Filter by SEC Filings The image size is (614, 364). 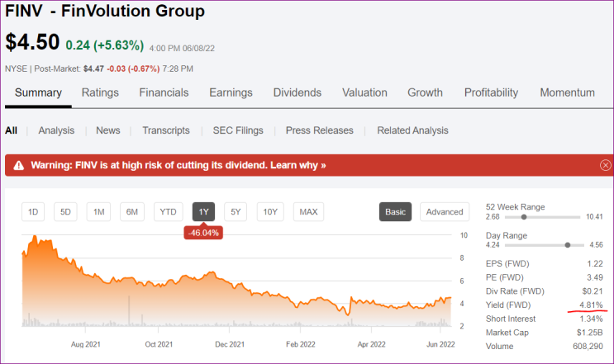tap(237, 130)
